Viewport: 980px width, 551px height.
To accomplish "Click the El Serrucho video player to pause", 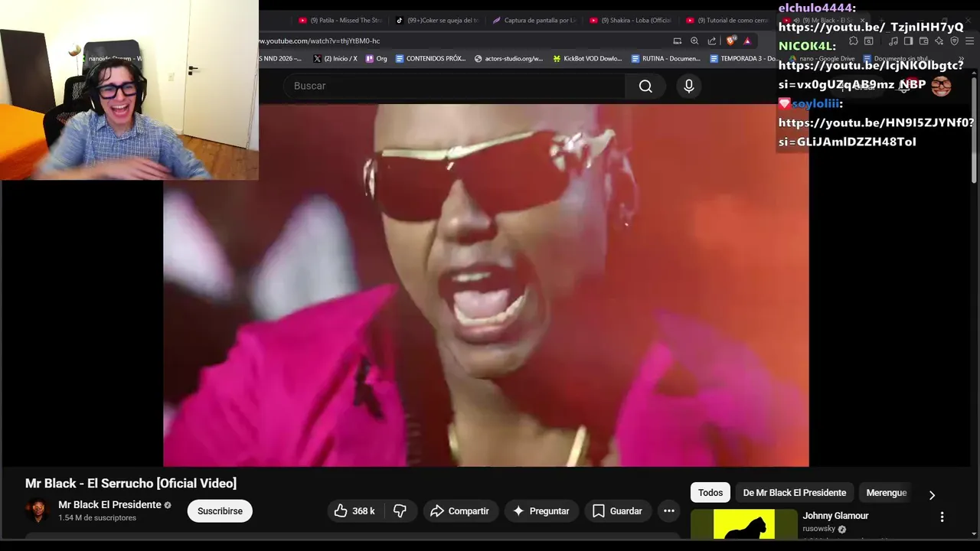I will (485, 285).
